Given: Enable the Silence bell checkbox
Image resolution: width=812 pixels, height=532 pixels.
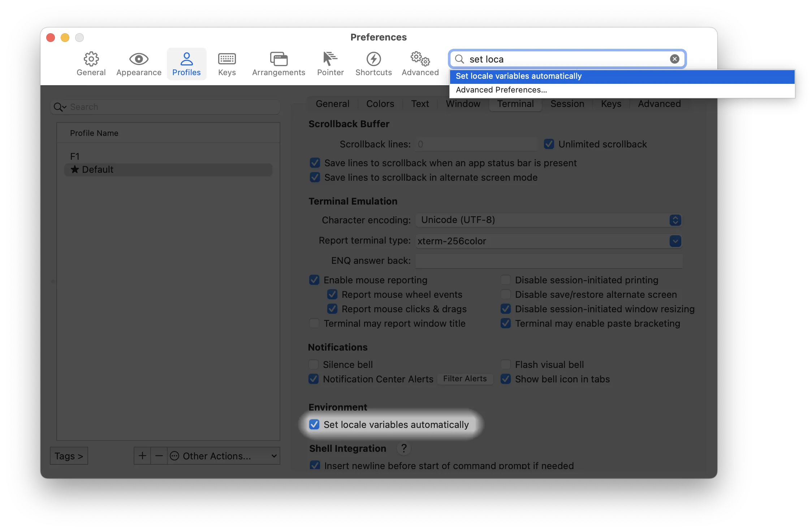Looking at the screenshot, I should click(314, 364).
